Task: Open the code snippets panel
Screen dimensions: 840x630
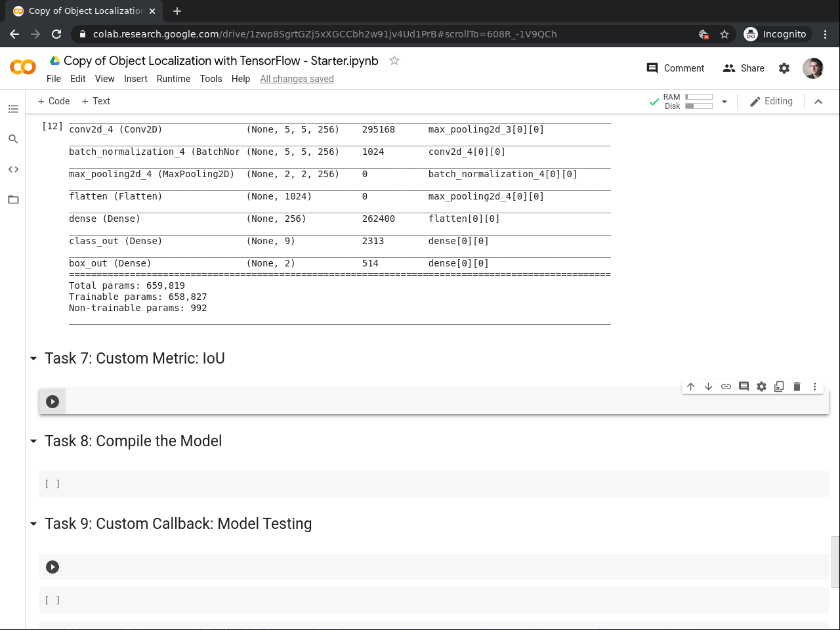Action: point(13,169)
